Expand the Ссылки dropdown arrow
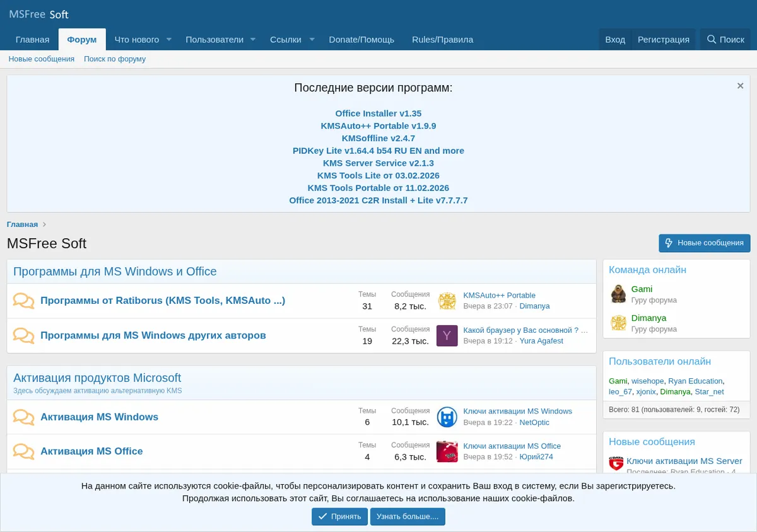 click(x=312, y=39)
